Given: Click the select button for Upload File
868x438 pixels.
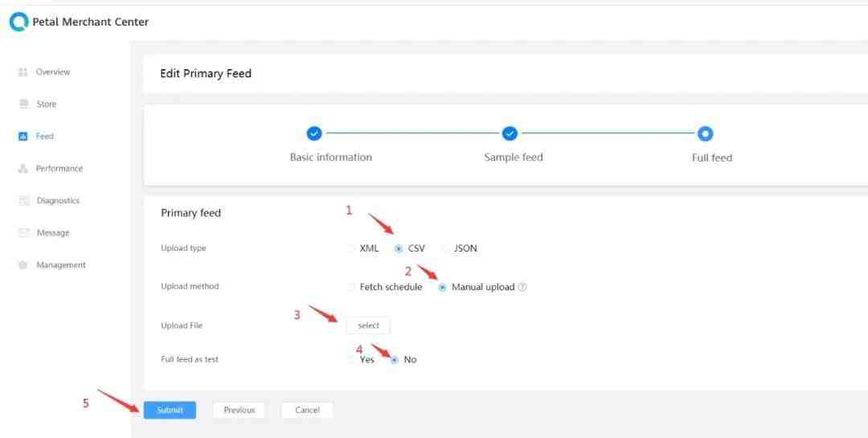Looking at the screenshot, I should (x=368, y=325).
